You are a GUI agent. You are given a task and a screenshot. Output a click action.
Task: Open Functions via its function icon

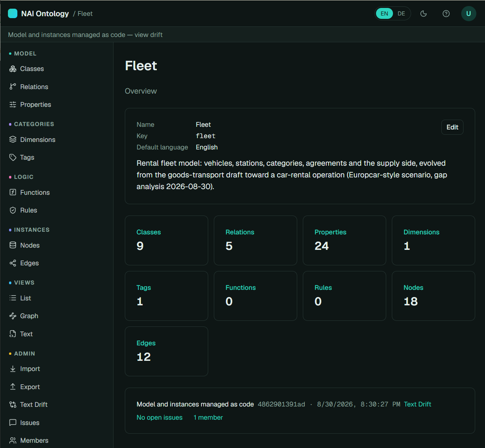click(13, 192)
